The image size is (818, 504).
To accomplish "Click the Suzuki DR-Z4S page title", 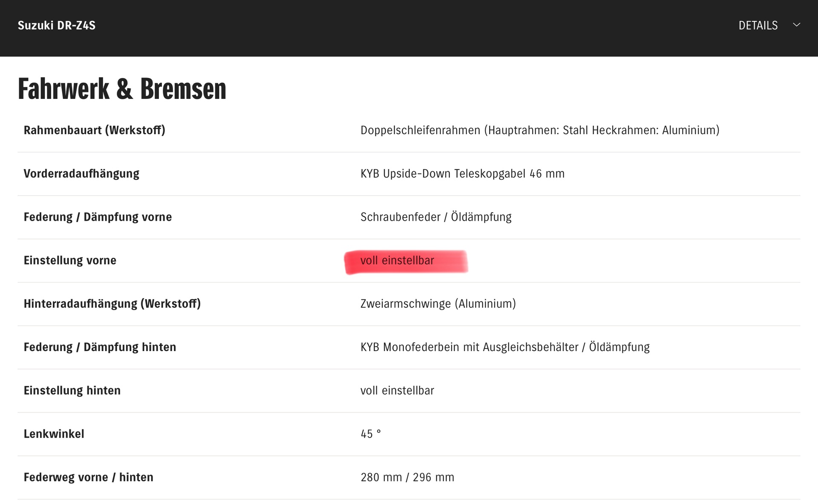I will [57, 26].
